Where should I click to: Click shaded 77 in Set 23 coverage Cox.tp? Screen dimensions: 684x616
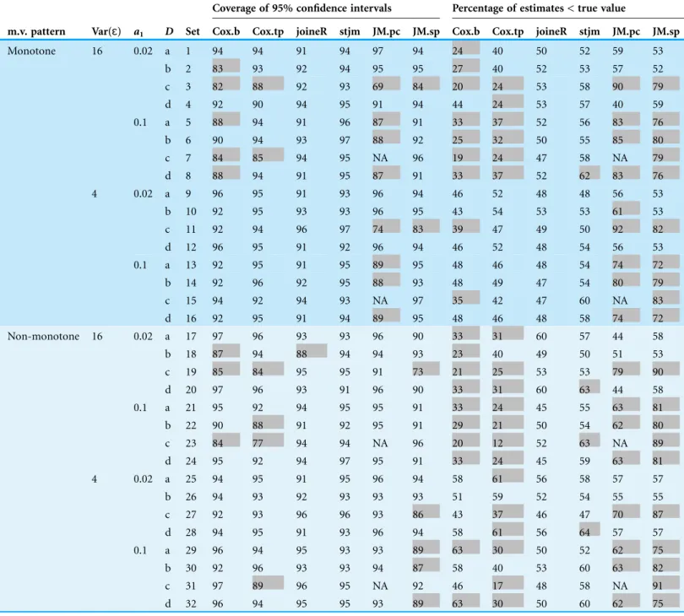268,440
